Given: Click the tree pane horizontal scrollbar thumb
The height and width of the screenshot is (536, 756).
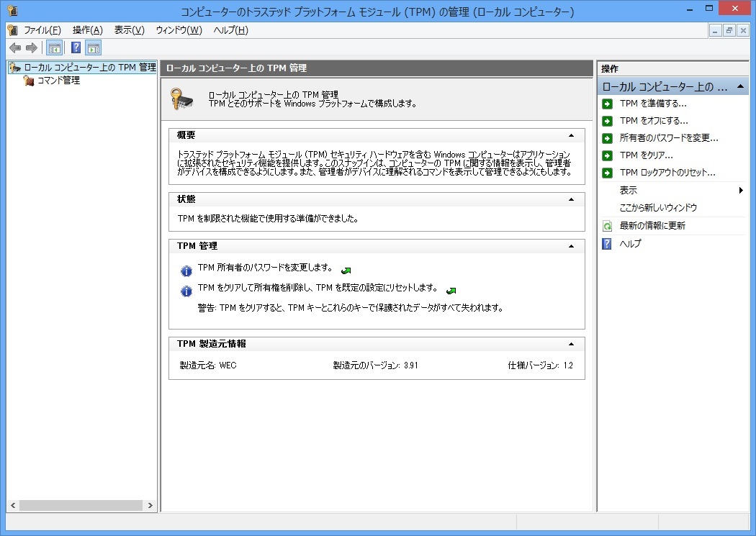Looking at the screenshot, I should 81,505.
